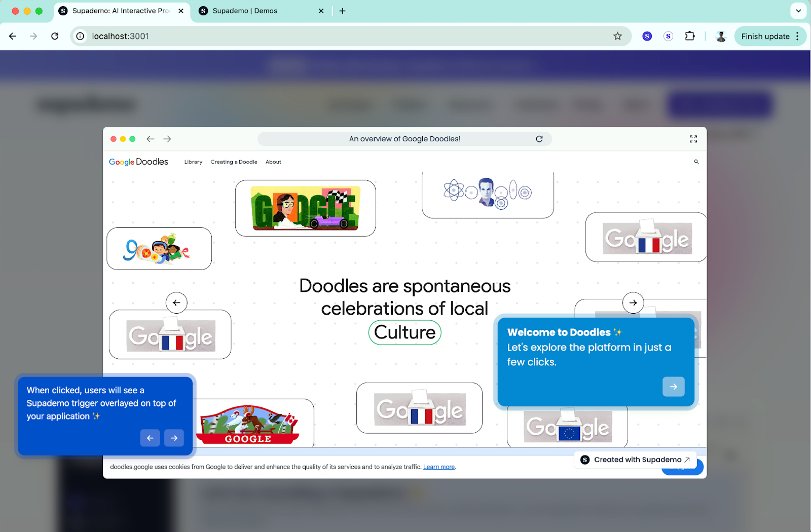
Task: Open the blue Supademo extension icon
Action: (x=647, y=36)
